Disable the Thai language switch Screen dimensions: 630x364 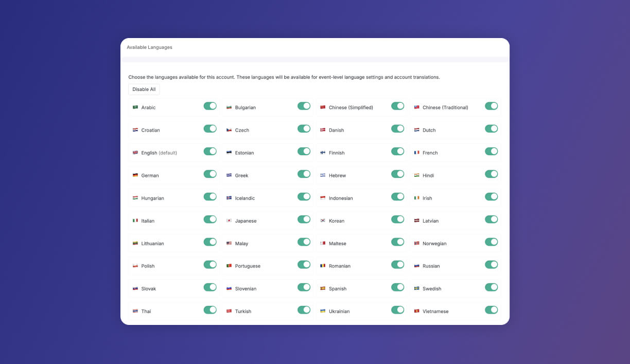coord(210,310)
